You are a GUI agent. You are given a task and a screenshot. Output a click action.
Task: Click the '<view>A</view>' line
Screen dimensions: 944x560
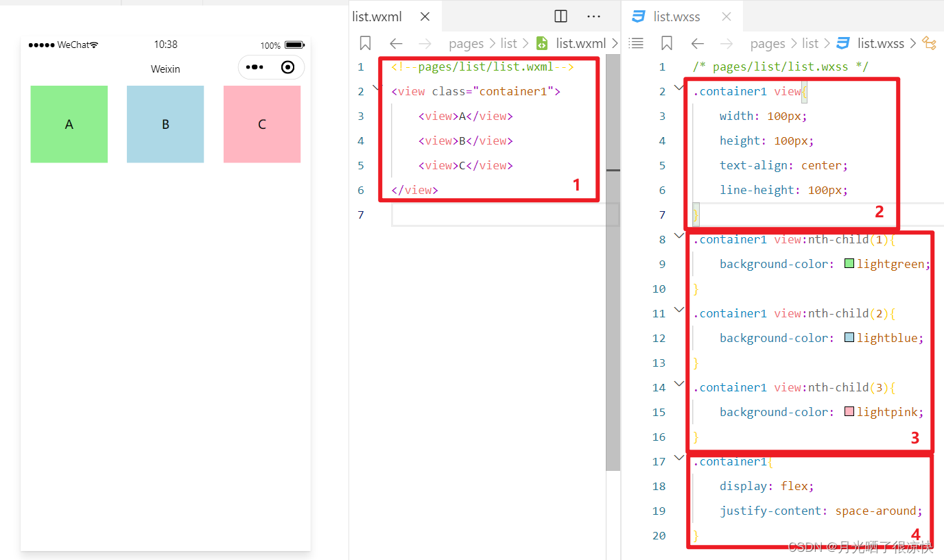pos(466,116)
